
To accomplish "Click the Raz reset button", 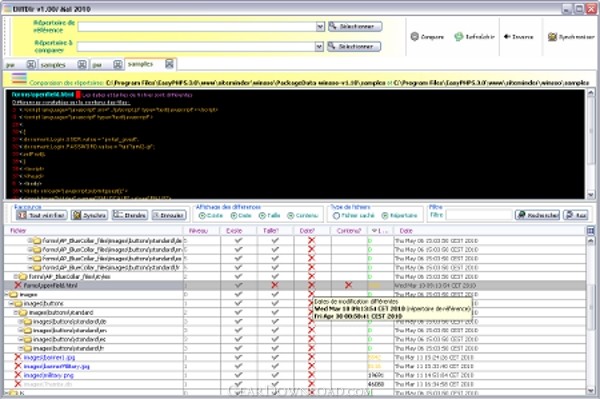I will [576, 215].
